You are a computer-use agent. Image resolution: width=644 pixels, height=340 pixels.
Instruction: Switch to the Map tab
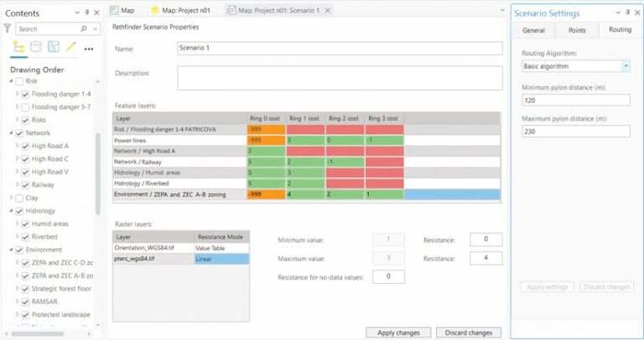(x=122, y=10)
